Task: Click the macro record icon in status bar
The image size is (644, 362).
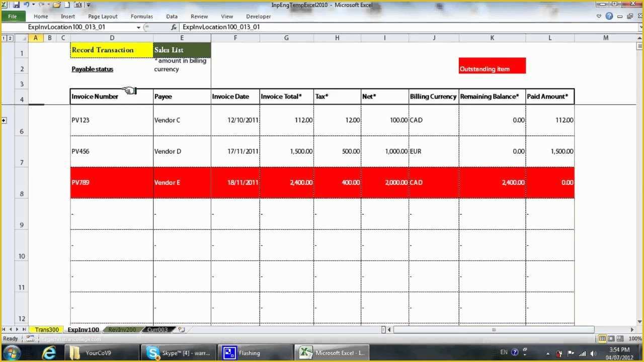Action: coord(30,339)
